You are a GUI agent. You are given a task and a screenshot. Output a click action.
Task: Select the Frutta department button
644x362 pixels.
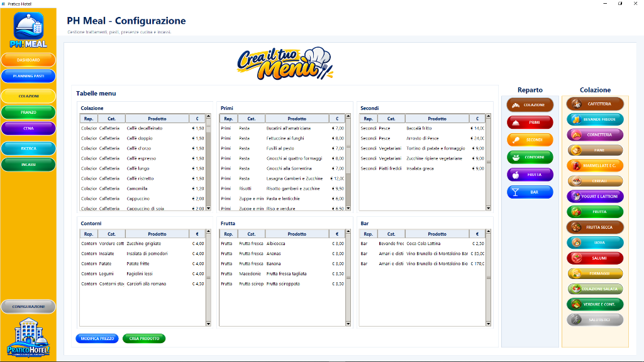[x=530, y=175]
